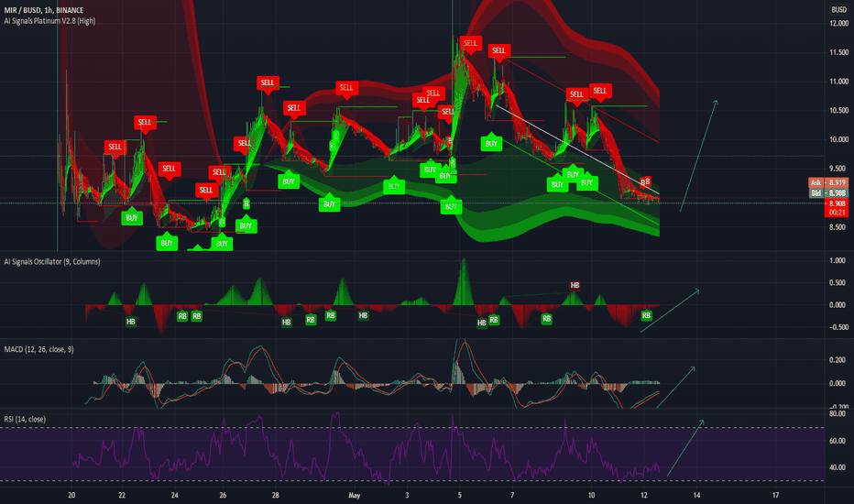Click the 10.500 price axis label

[838, 110]
